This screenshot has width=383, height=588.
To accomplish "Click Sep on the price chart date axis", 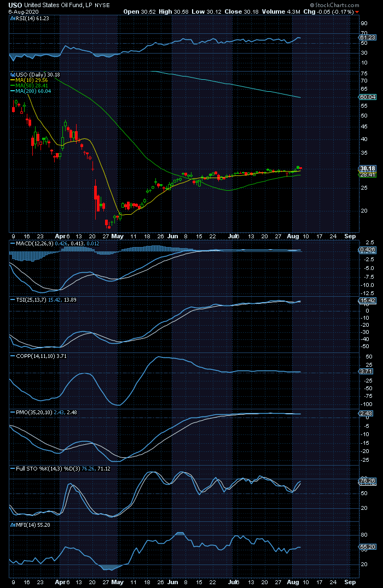I will pos(350,236).
